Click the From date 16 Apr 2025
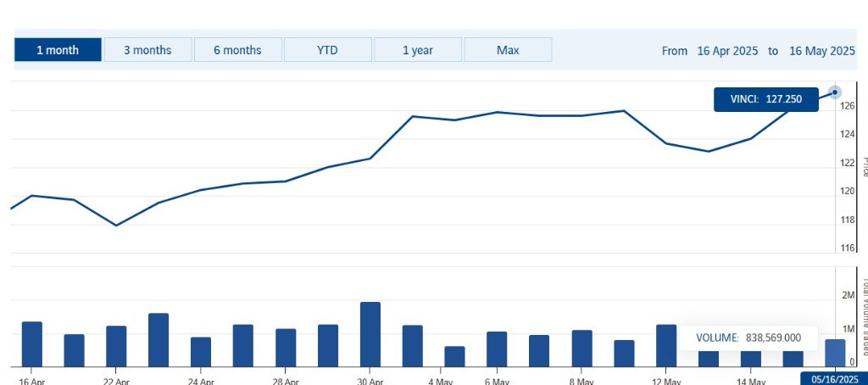868x385 pixels. click(726, 51)
